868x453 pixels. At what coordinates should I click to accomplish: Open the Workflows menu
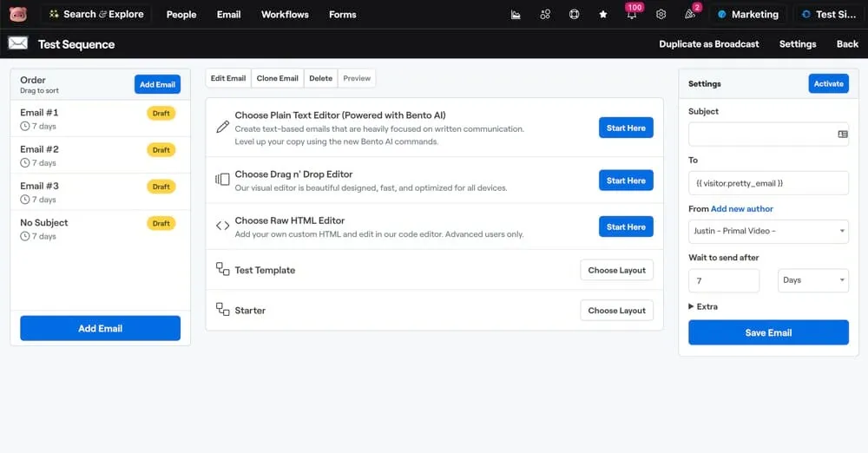click(285, 15)
